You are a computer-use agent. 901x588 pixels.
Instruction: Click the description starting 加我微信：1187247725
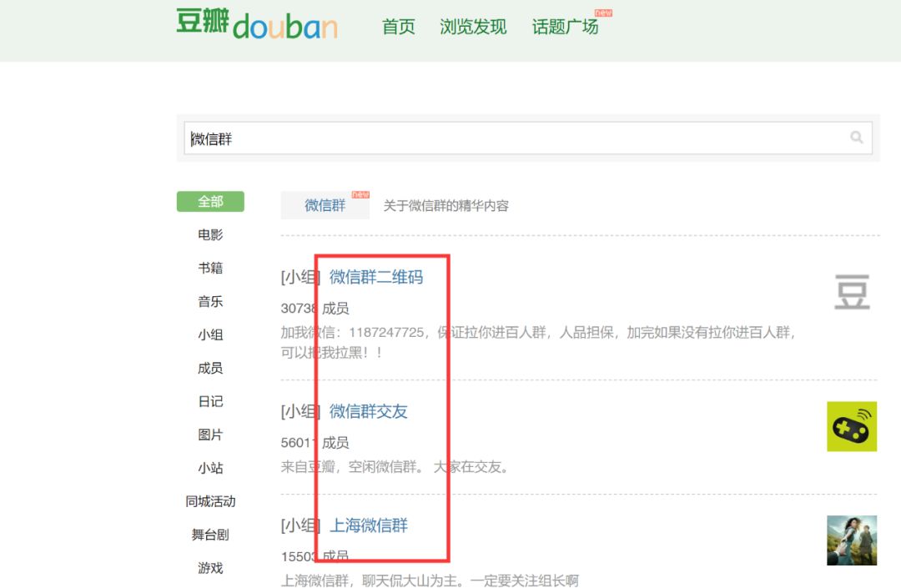[x=538, y=342]
